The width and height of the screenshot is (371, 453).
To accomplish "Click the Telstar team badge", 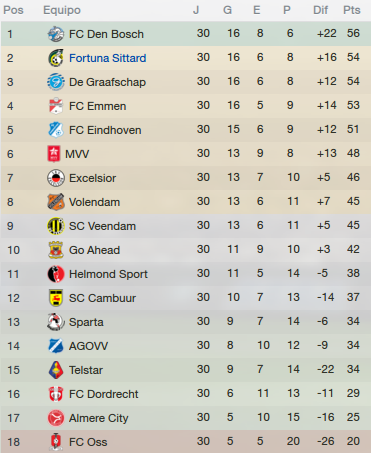I will click(56, 370).
